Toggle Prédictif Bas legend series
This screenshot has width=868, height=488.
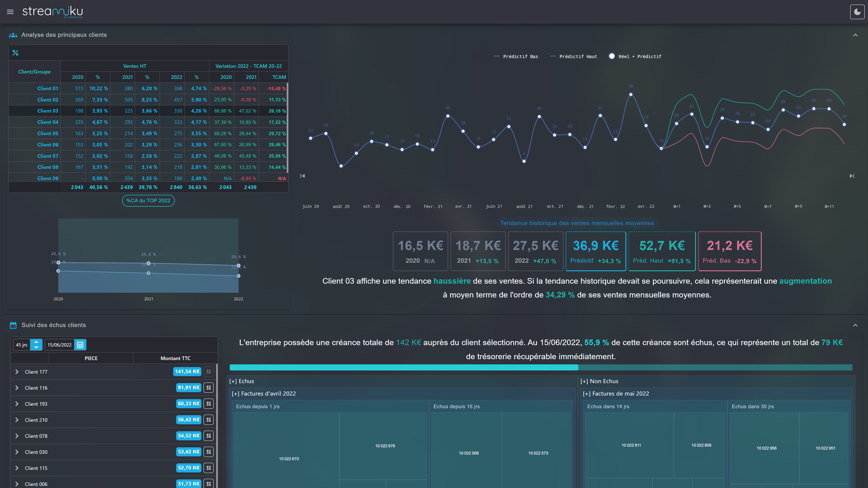pos(516,57)
